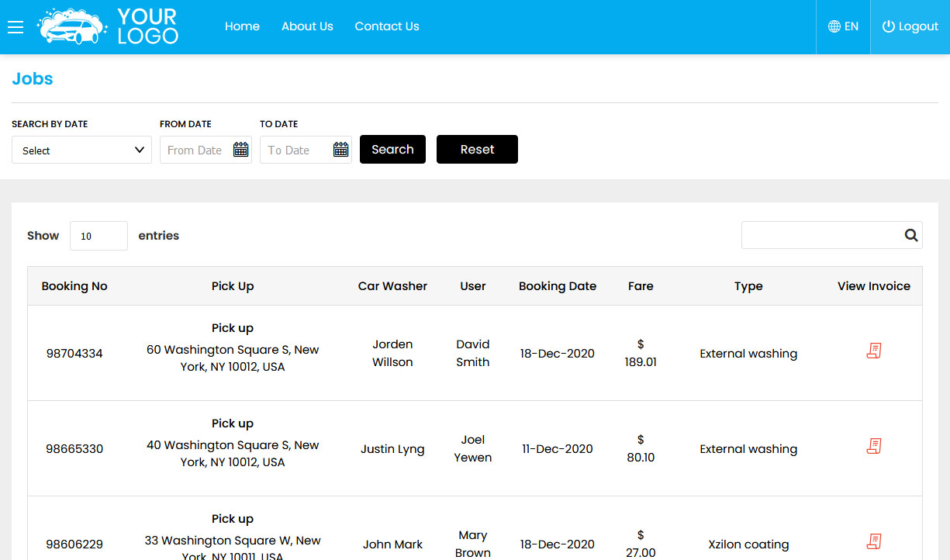Click car washer Justin Lyng
The image size is (950, 560).
[392, 449]
